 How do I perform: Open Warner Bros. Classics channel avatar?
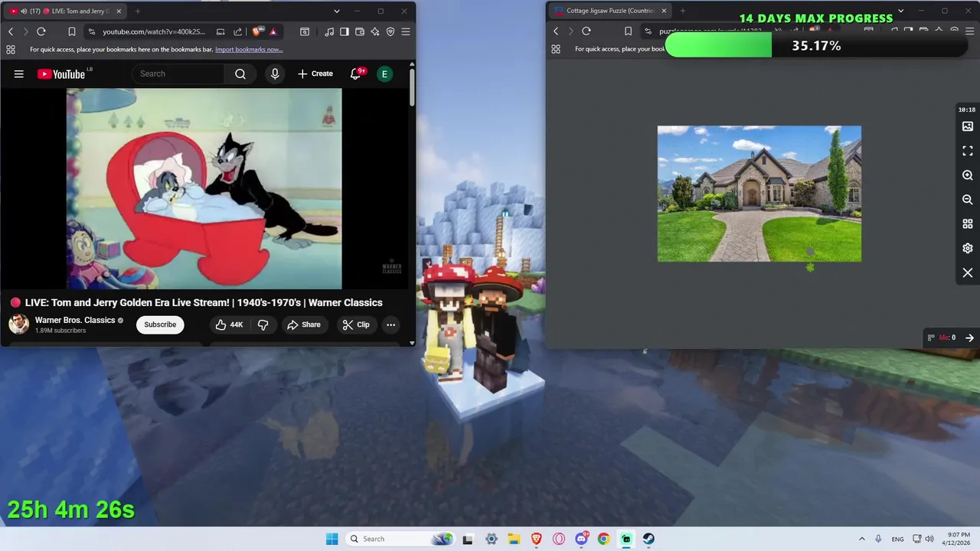pos(18,324)
